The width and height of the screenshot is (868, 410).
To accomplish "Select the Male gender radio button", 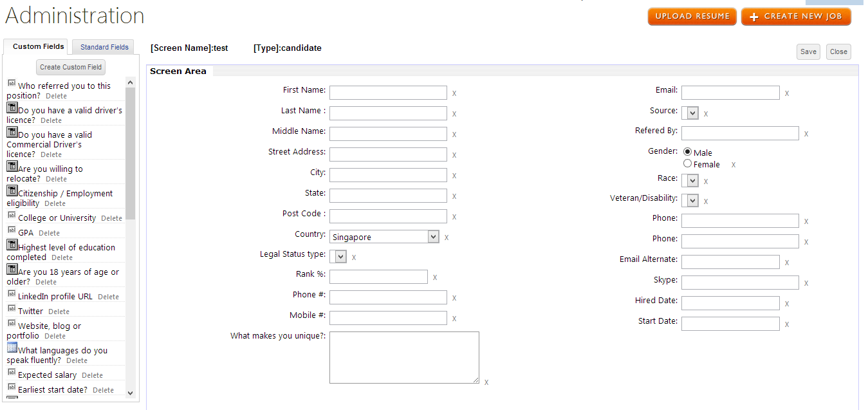I will tap(687, 152).
